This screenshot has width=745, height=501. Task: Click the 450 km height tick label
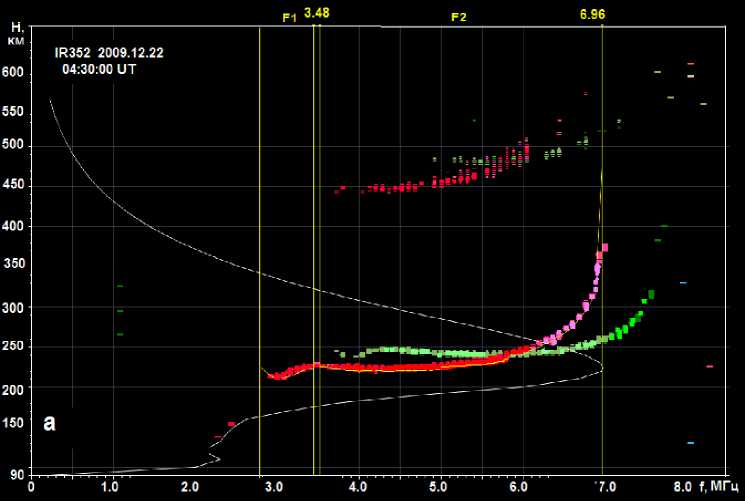tap(13, 184)
